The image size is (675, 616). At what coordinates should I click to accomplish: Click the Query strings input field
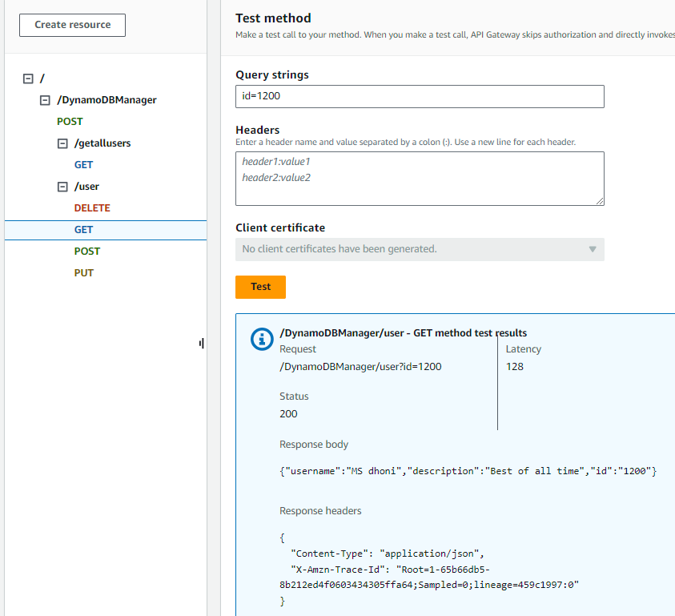pos(420,97)
